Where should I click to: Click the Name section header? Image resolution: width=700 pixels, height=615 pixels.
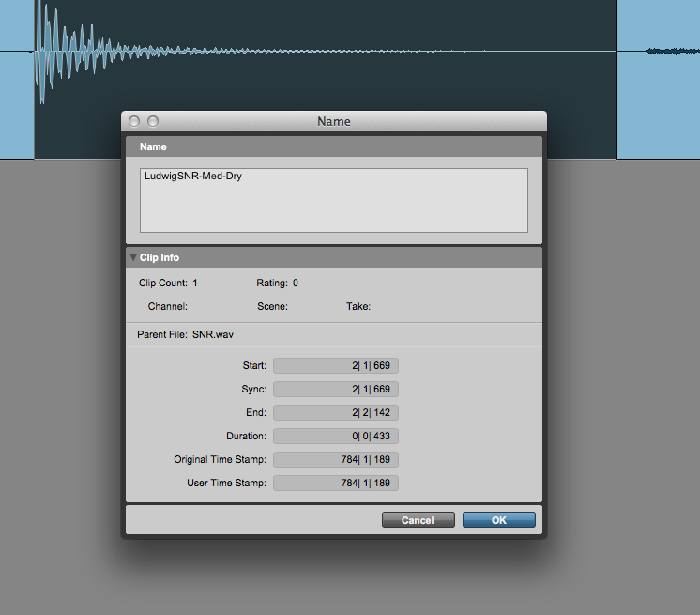334,146
